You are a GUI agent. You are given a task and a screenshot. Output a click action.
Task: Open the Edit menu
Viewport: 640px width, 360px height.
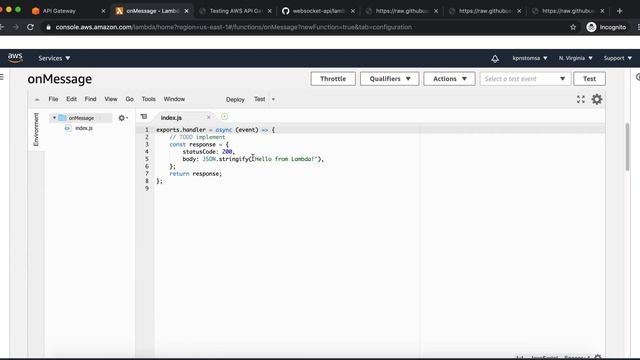(71, 99)
